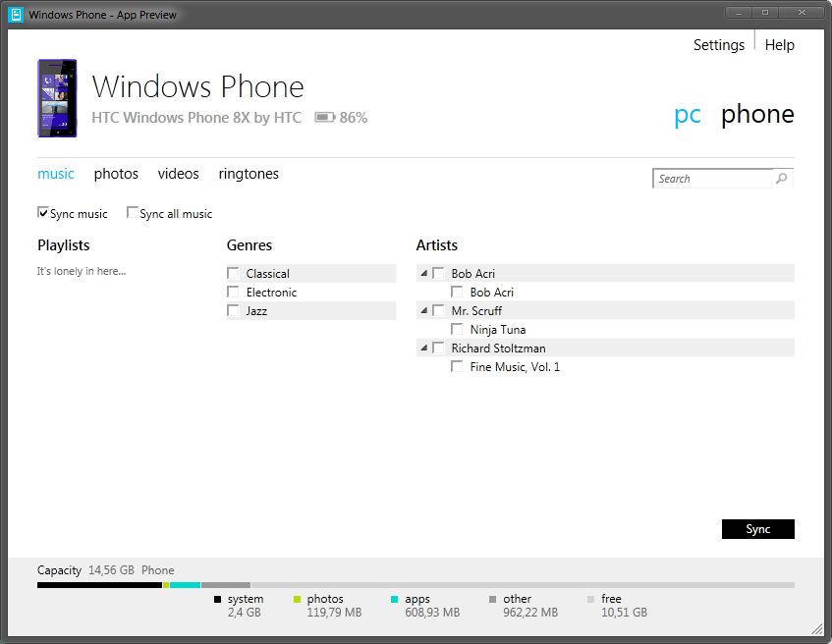Check the Fine Music, Vol. 1 checkbox
The width and height of the screenshot is (832, 644).
coord(457,366)
